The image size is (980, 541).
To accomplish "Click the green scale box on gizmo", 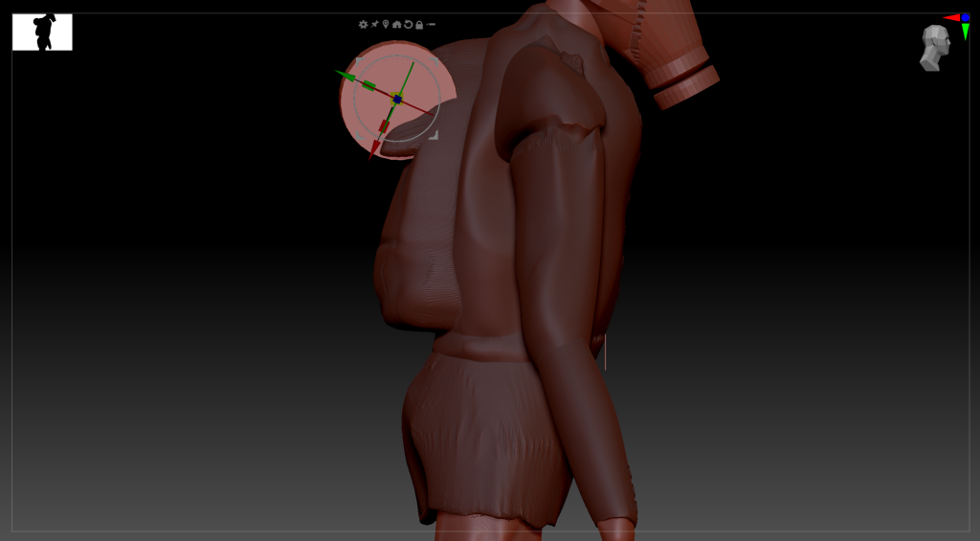I will coord(368,86).
